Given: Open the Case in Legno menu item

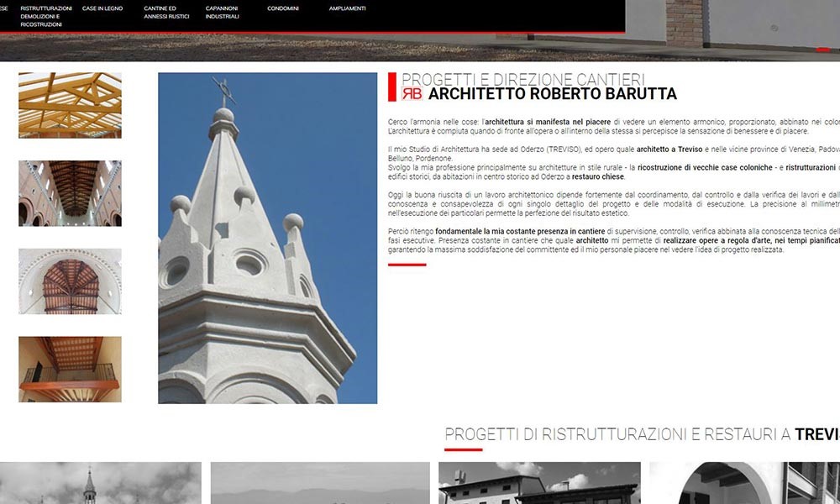Looking at the screenshot, I should [102, 8].
